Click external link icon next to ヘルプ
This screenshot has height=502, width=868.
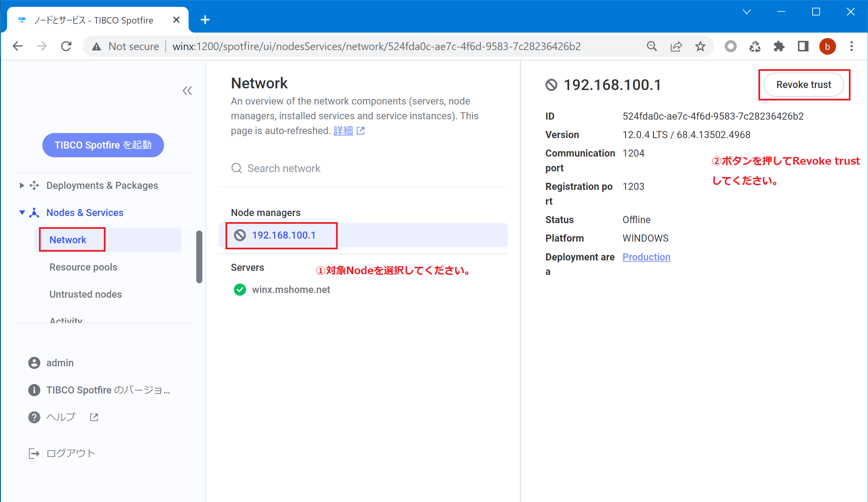click(x=94, y=417)
